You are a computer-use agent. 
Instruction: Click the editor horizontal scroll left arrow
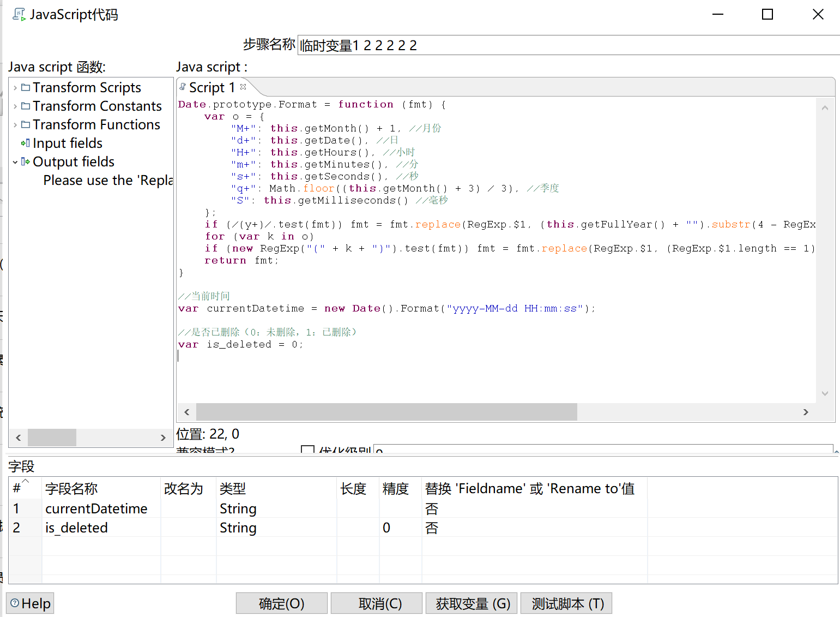pyautogui.click(x=187, y=412)
